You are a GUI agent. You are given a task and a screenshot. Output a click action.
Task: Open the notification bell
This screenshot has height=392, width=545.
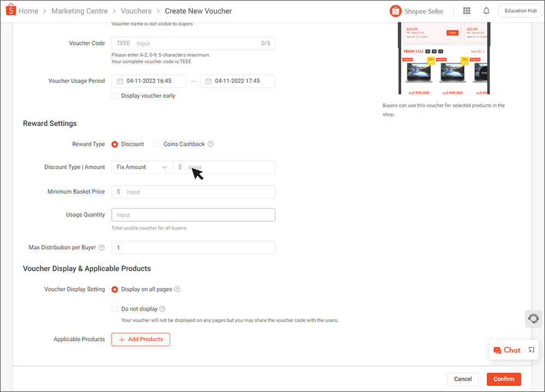[486, 10]
